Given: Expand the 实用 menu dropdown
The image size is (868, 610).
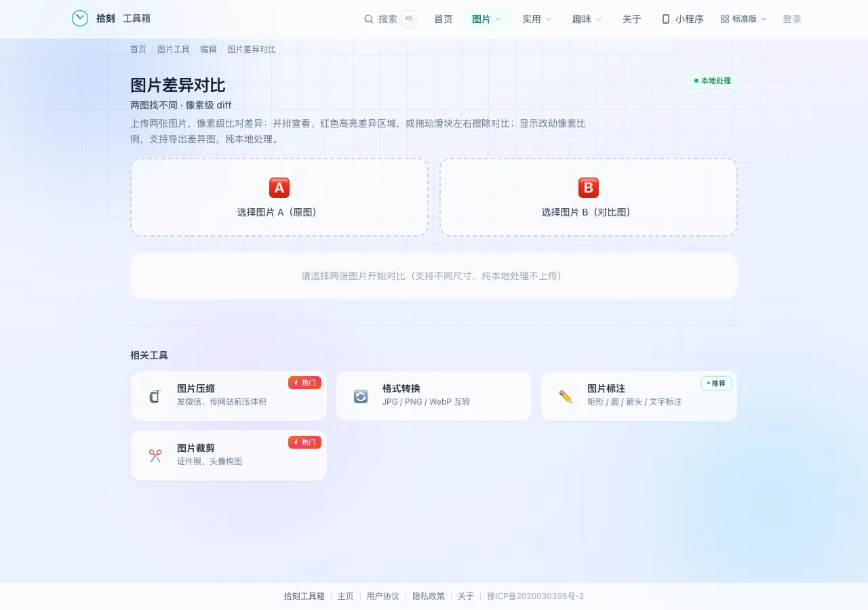Looking at the screenshot, I should 537,19.
